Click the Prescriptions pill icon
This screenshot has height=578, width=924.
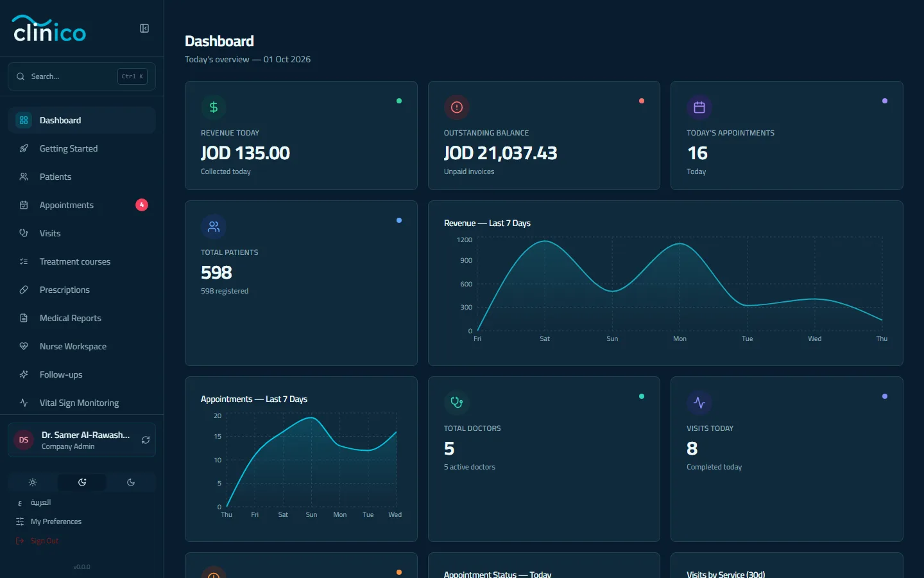[24, 290]
